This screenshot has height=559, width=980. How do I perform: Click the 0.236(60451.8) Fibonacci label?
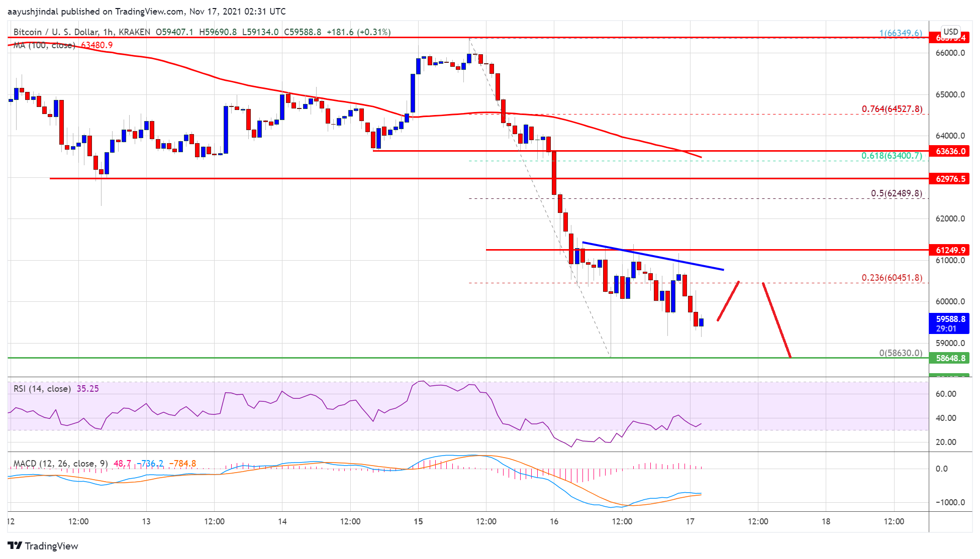tap(892, 278)
